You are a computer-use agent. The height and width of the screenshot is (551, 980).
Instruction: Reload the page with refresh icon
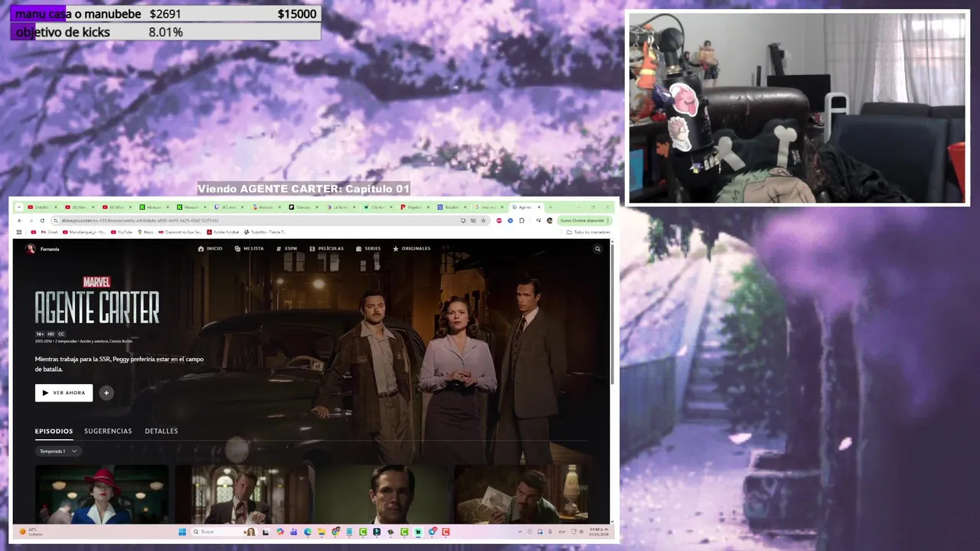coord(42,220)
